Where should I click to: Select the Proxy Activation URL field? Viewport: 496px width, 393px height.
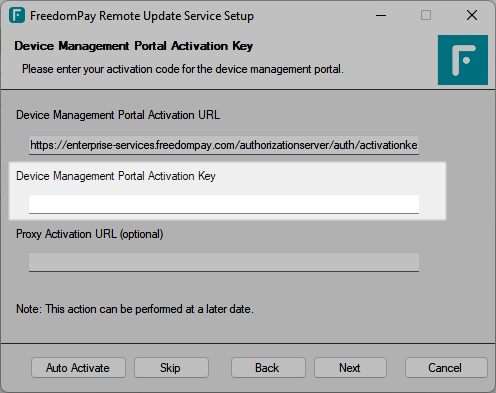224,262
